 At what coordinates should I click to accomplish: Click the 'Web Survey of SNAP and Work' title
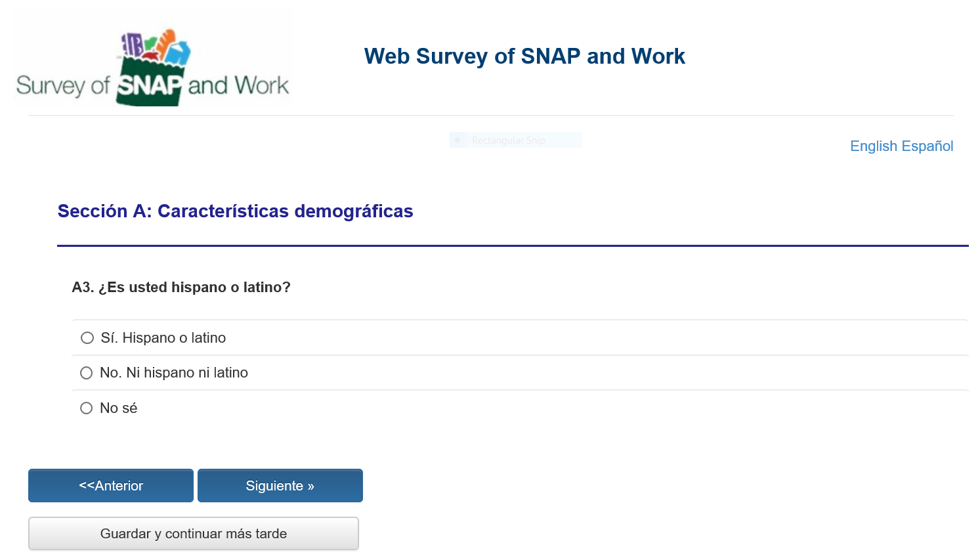pos(524,56)
